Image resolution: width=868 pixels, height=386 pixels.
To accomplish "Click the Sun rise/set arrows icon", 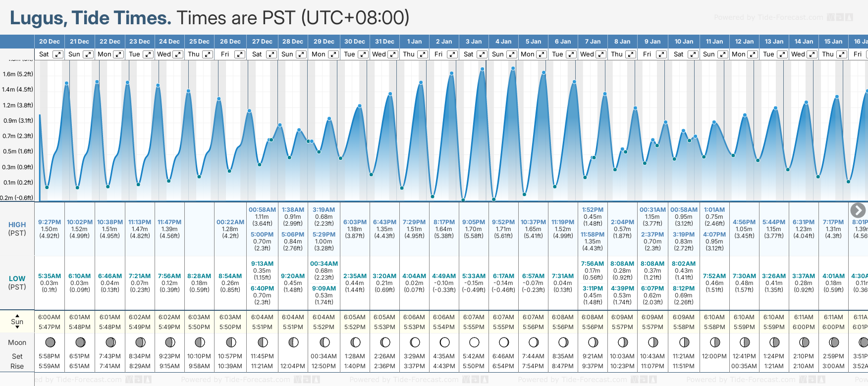I will [17, 321].
